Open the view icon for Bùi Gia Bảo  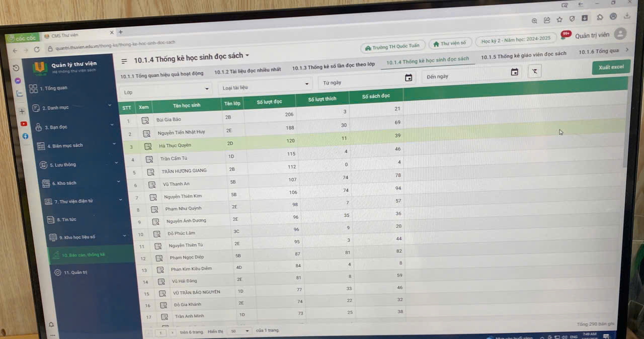[x=145, y=121]
